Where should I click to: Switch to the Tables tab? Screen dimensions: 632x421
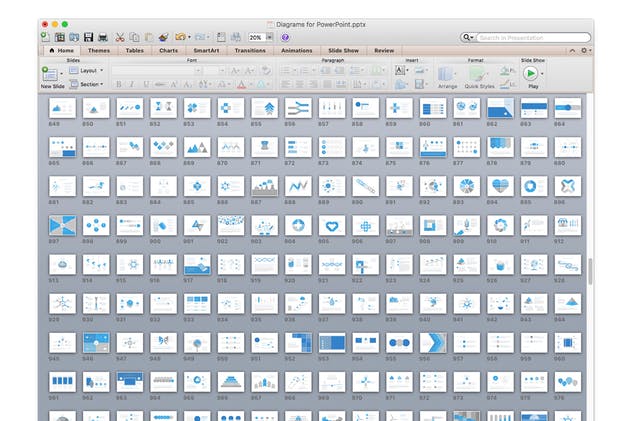[x=135, y=50]
